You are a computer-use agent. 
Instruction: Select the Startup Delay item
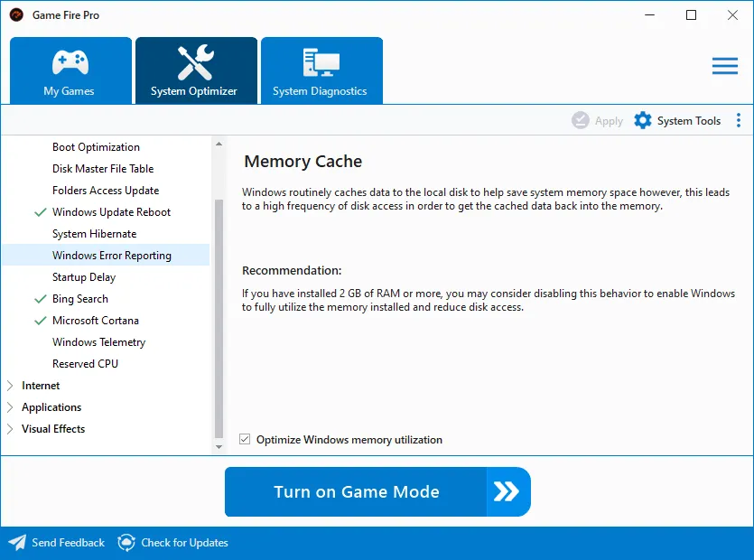pyautogui.click(x=84, y=277)
